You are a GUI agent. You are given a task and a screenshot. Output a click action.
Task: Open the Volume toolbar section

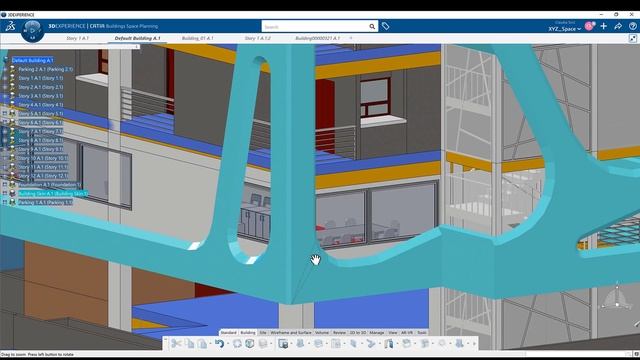pos(322,333)
